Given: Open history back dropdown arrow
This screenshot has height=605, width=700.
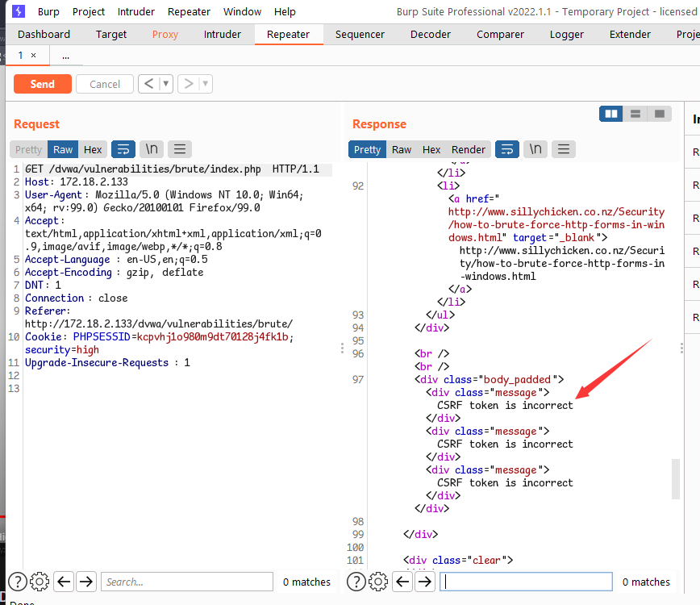Looking at the screenshot, I should click(166, 84).
